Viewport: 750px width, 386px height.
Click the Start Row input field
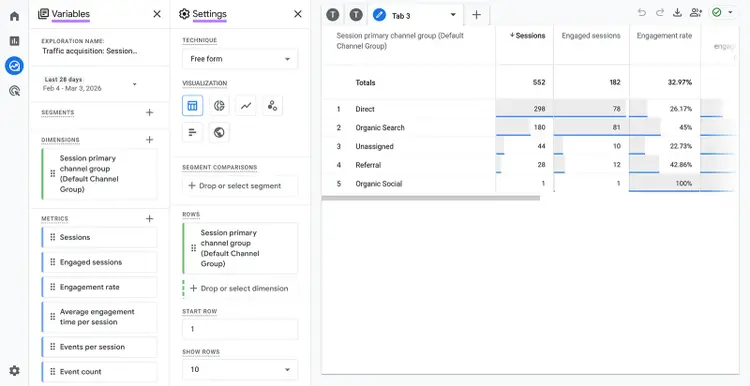coord(240,329)
